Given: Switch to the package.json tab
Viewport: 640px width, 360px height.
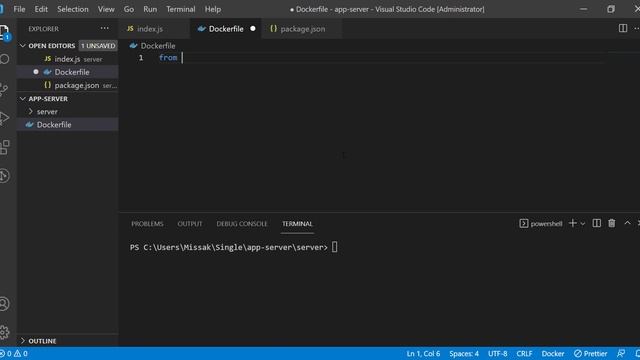Looking at the screenshot, I should (x=302, y=29).
